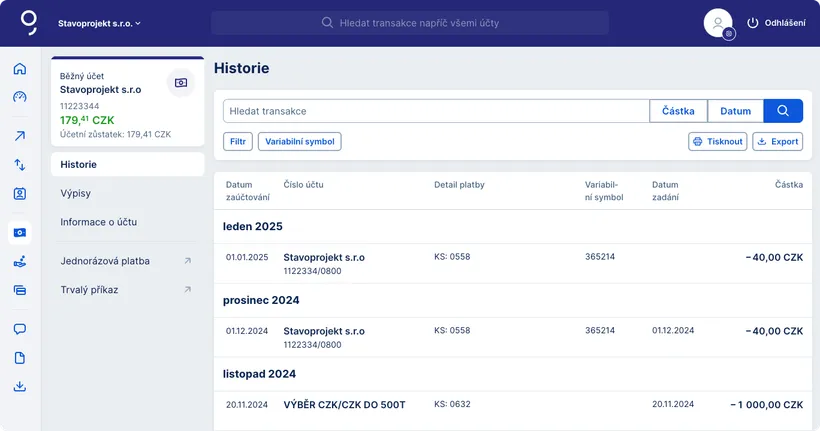Open Informace o účtu menu item
Viewport: 820px width, 431px height.
click(98, 222)
